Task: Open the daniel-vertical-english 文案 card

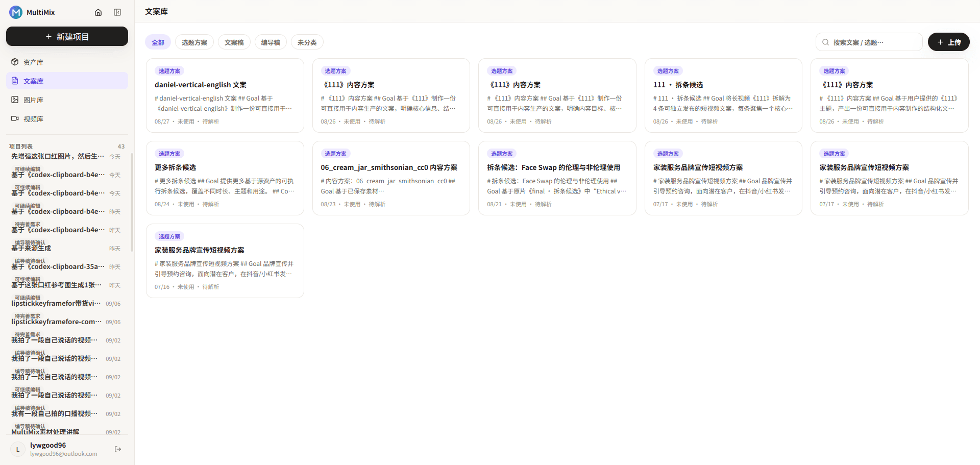Action: 225,95
